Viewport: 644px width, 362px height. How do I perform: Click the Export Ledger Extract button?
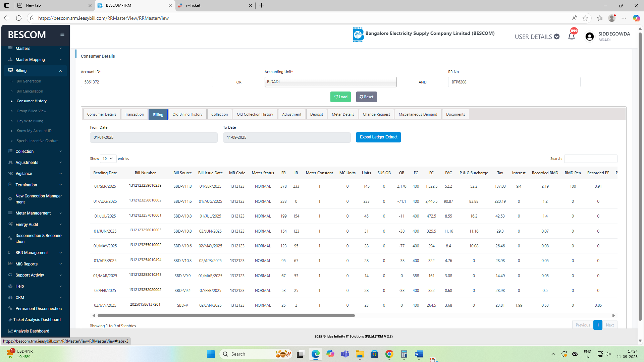(378, 137)
